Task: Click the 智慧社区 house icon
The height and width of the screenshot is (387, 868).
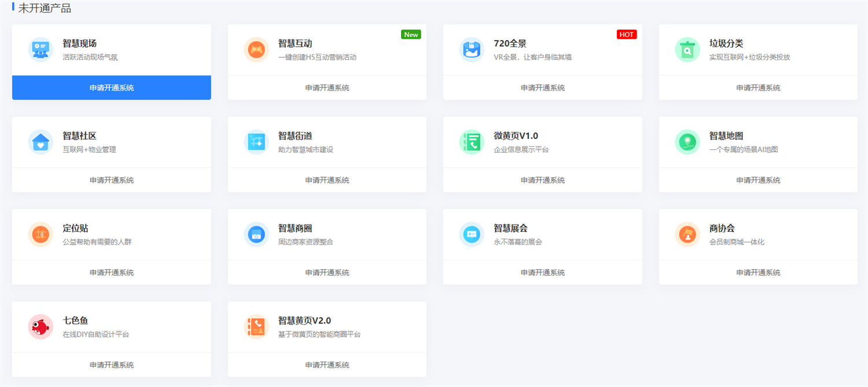Action: tap(41, 142)
